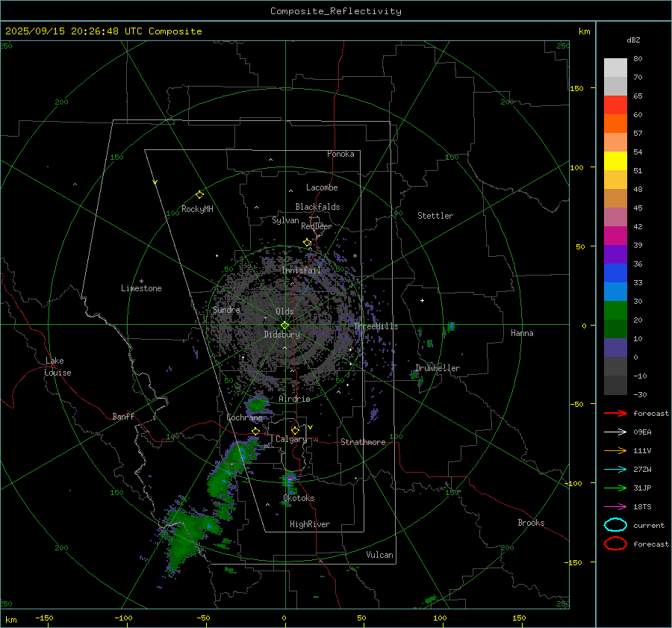Click the magenta swatch in dBZ scale
Image resolution: width=672 pixels, height=628 pixels.
point(615,236)
